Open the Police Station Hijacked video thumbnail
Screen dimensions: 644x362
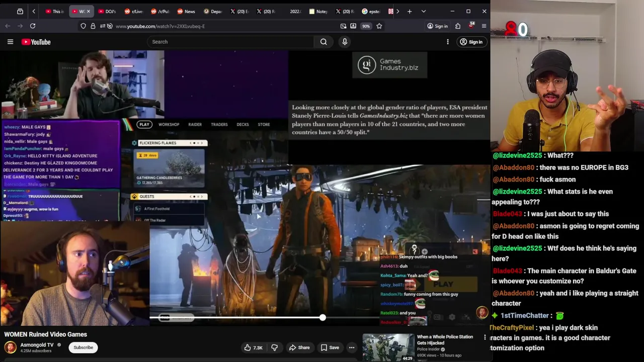(388, 347)
